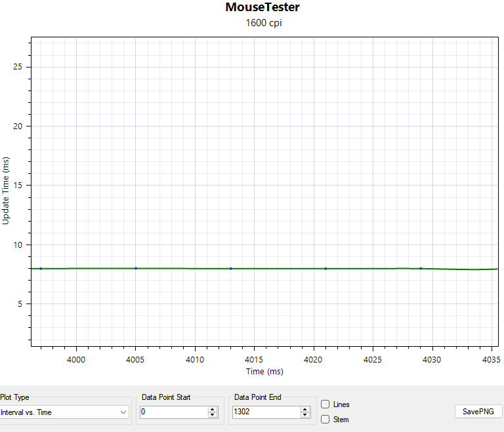Select the data point at 4005 ms
The image size is (504, 432).
[x=136, y=268]
